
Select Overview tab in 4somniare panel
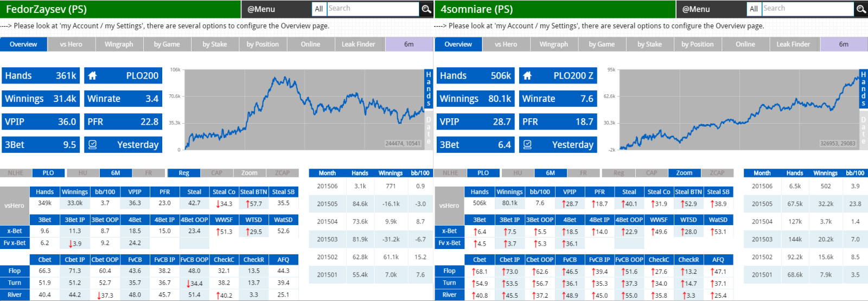(x=458, y=44)
